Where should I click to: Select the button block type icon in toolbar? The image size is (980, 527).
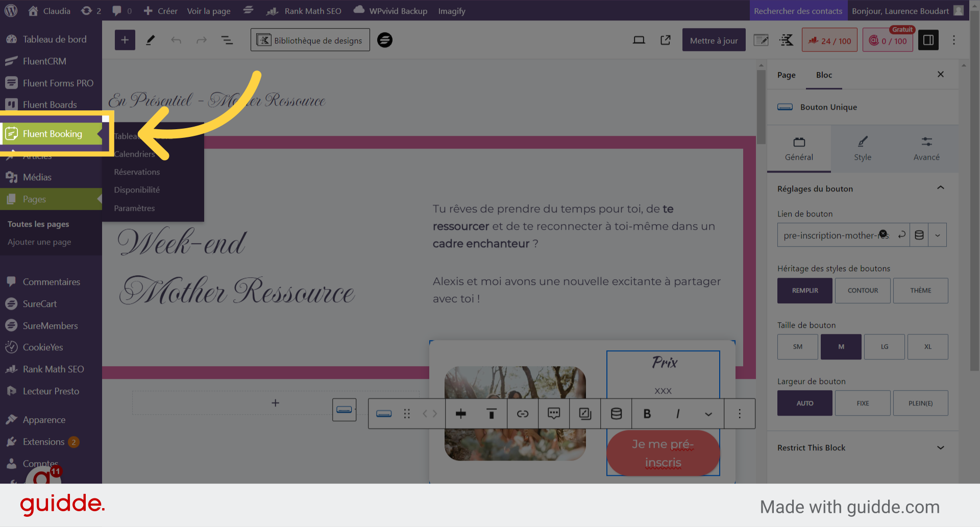[384, 414]
